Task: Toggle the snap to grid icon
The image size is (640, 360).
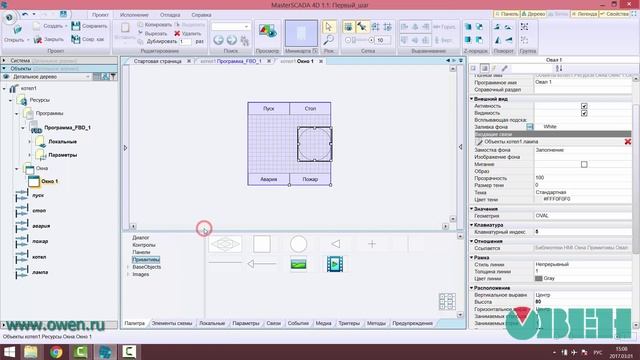Action: coord(362,27)
